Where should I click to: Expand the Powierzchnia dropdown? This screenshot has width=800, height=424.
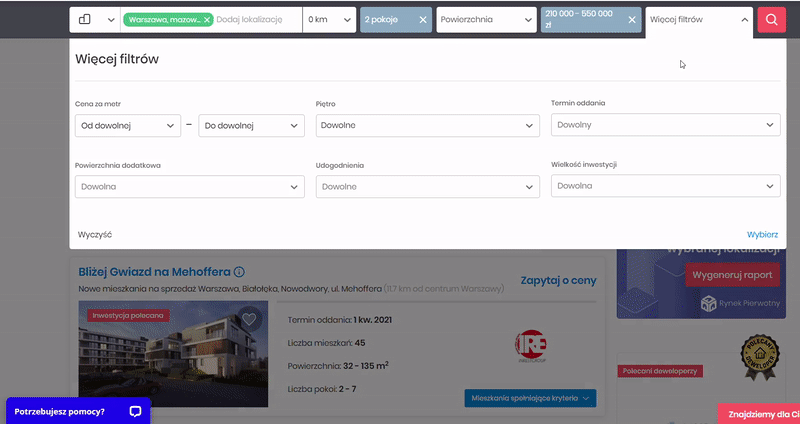[486, 20]
